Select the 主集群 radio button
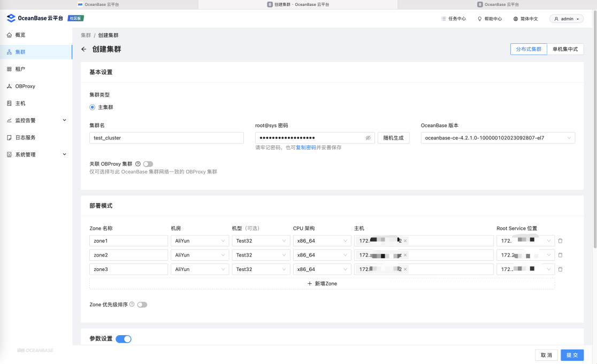 click(92, 107)
